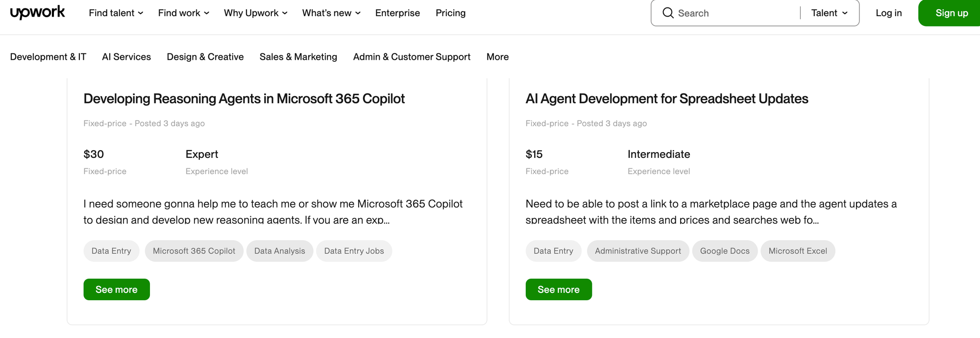Click the Log in link

coord(888,13)
